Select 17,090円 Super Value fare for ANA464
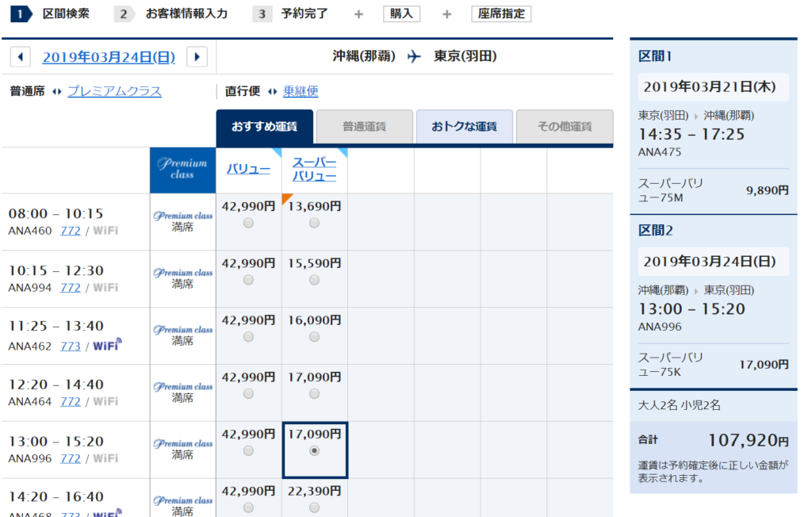 (315, 394)
